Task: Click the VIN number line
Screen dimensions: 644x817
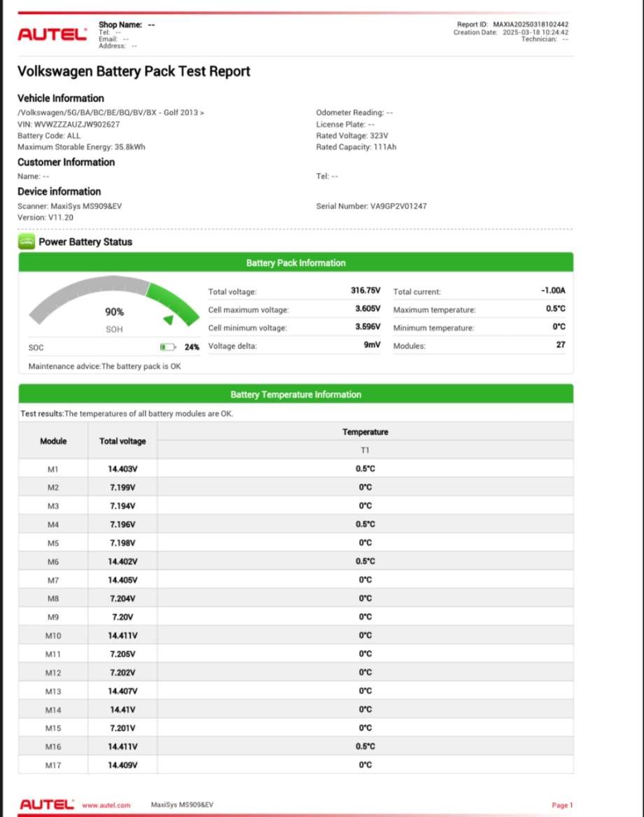Action: [x=69, y=124]
